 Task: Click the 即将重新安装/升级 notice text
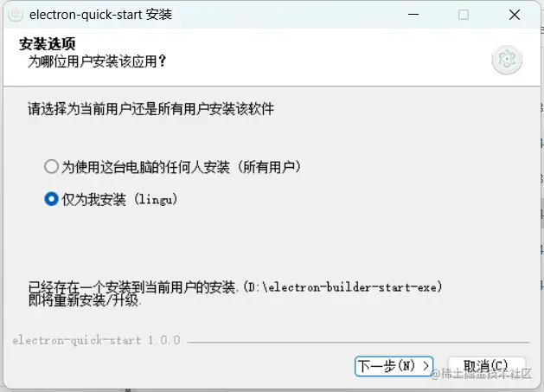85,300
